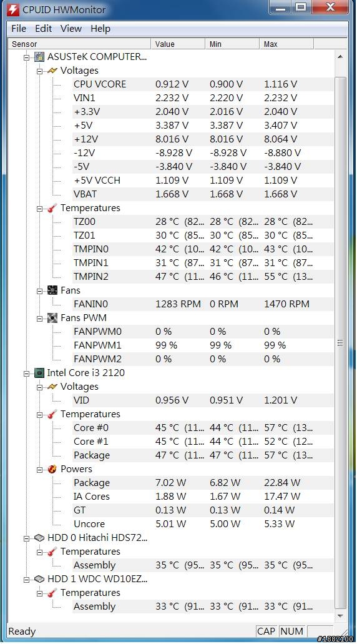The image size is (357, 644).
Task: Collapse the Fans PWM node
Action: [x=40, y=319]
